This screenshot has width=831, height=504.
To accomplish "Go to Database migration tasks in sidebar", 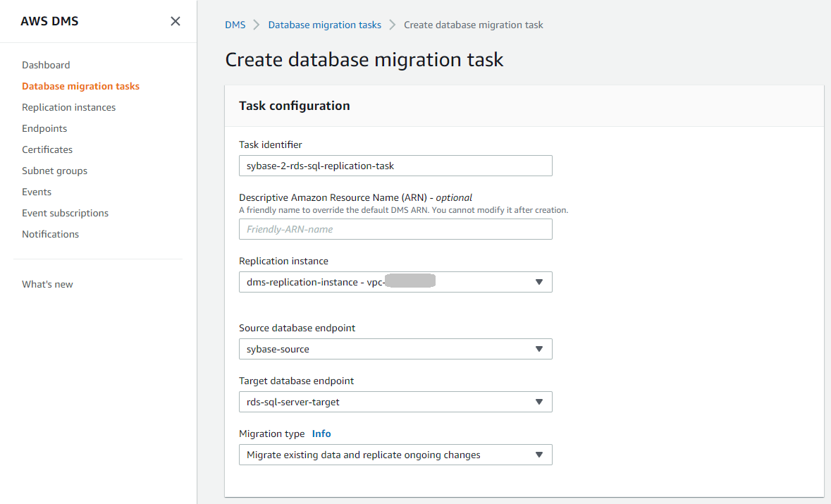I will point(80,86).
